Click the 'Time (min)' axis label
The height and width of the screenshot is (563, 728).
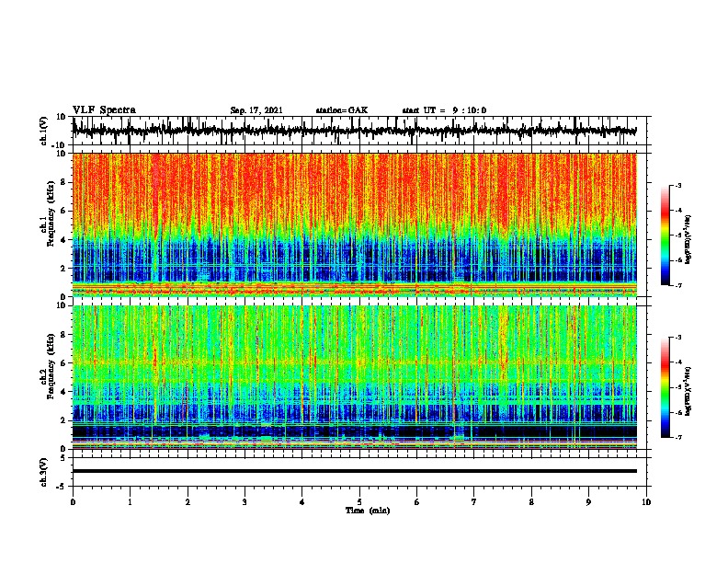pyautogui.click(x=368, y=511)
